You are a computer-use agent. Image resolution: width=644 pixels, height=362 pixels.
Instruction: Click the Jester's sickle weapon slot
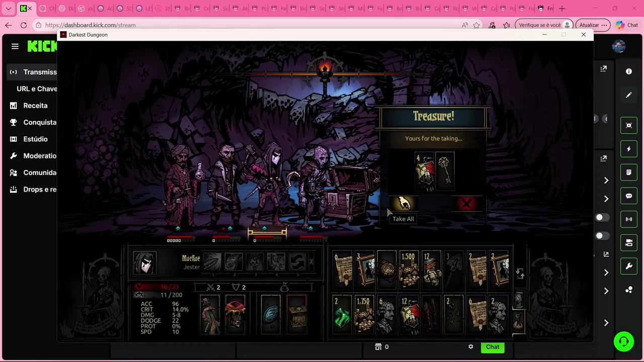click(x=210, y=314)
